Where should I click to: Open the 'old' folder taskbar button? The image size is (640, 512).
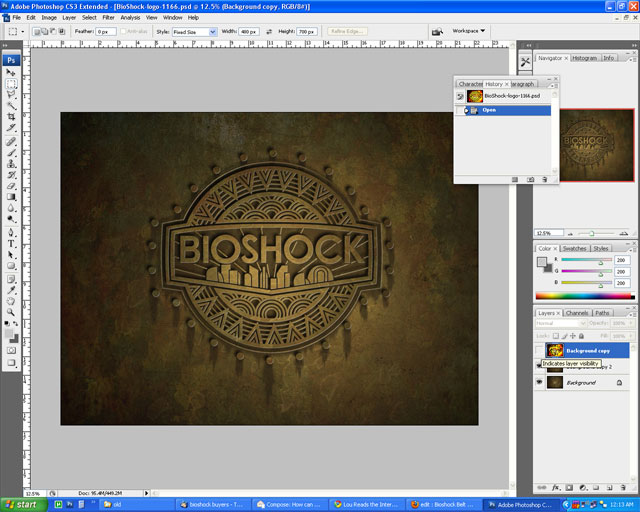click(136, 505)
